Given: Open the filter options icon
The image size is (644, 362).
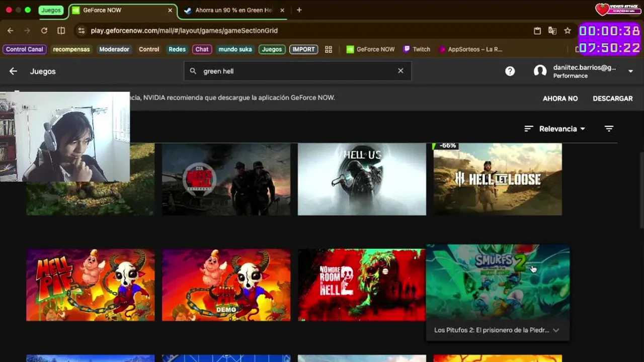Looking at the screenshot, I should point(609,129).
